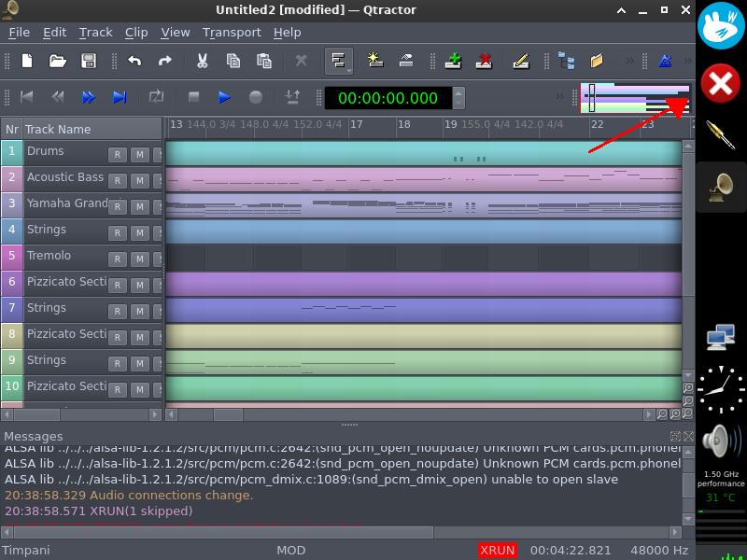Save the current session
The width and height of the screenshot is (747, 560).
coord(89,61)
